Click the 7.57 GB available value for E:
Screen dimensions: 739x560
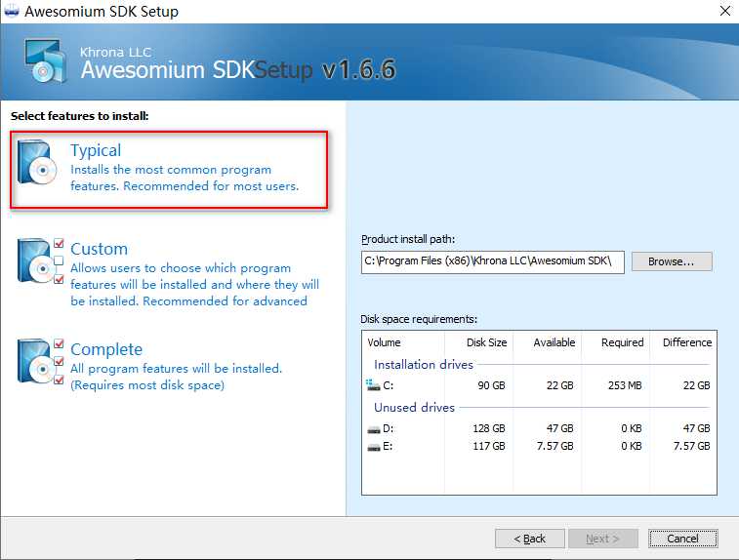tap(554, 446)
